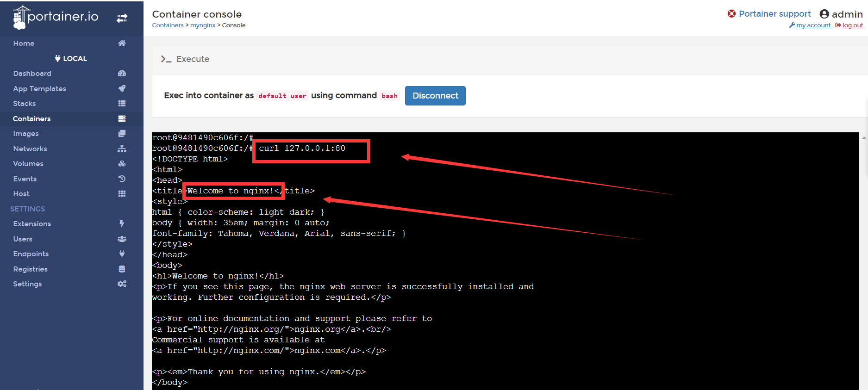Click the App Templates rocket icon

(122, 88)
